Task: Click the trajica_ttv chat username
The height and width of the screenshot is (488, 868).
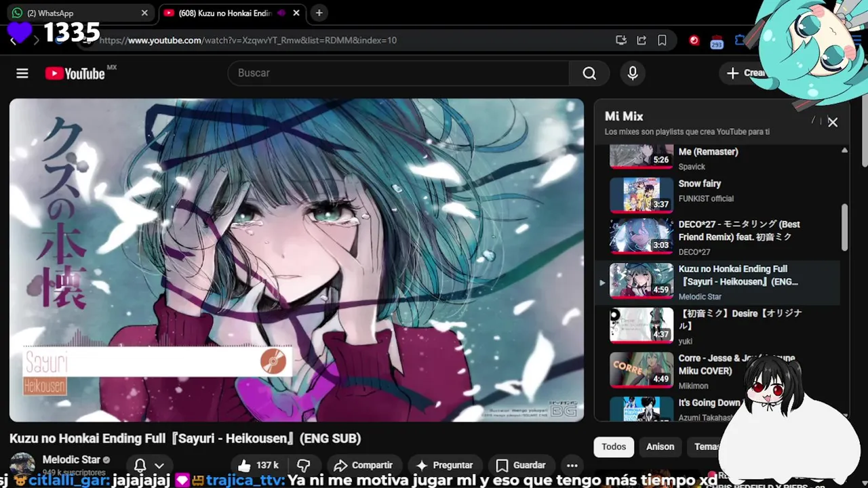Action: [x=245, y=480]
